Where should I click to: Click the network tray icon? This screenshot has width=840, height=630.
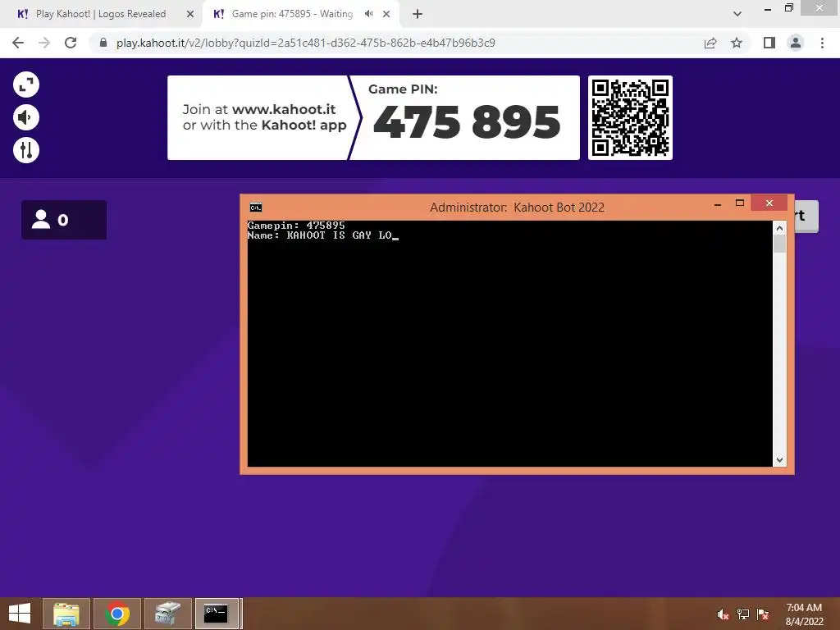[743, 614]
